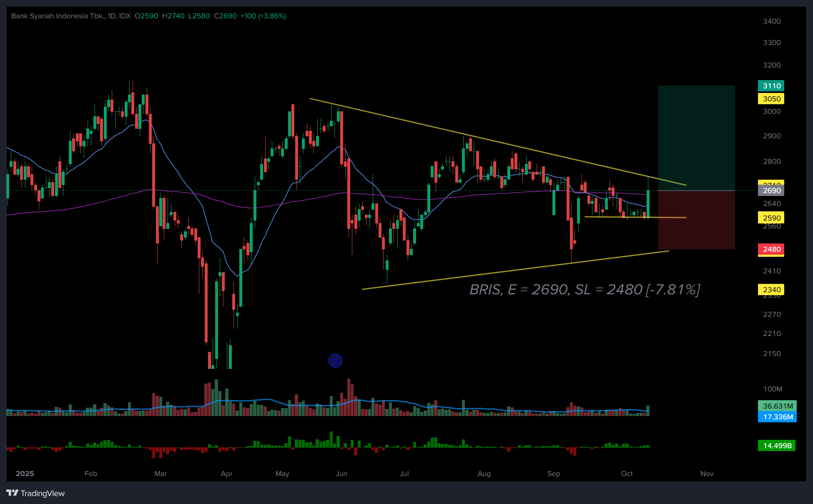This screenshot has width=813, height=504.
Task: Click the blue 17.336M volume average label
Action: (x=777, y=417)
